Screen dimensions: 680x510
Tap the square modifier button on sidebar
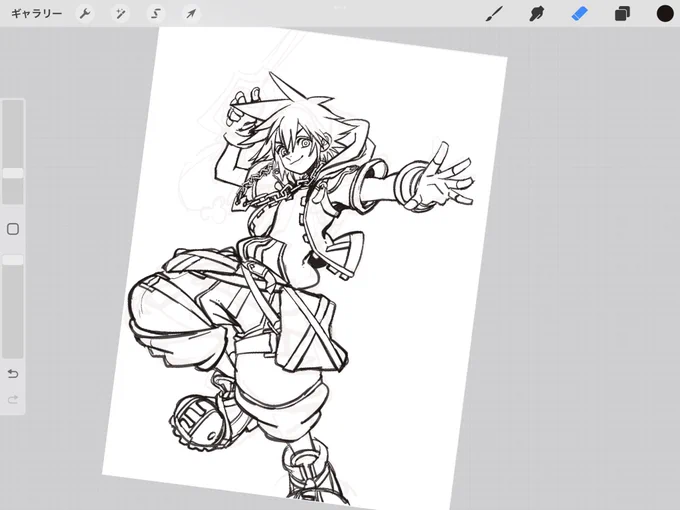[x=13, y=229]
